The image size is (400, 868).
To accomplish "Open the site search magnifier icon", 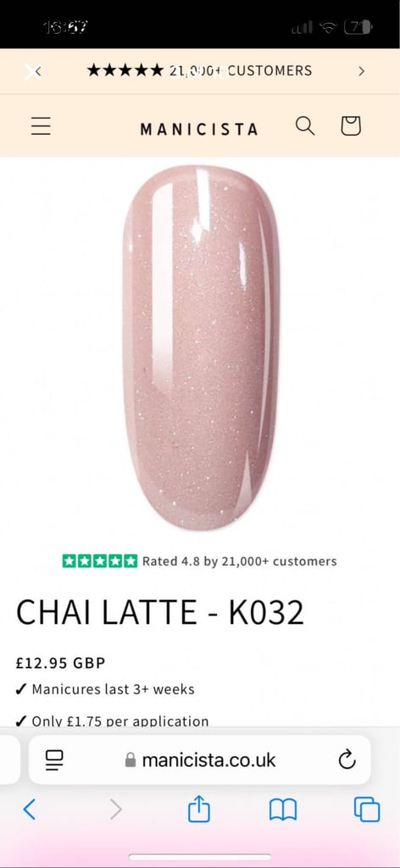I will click(x=305, y=126).
